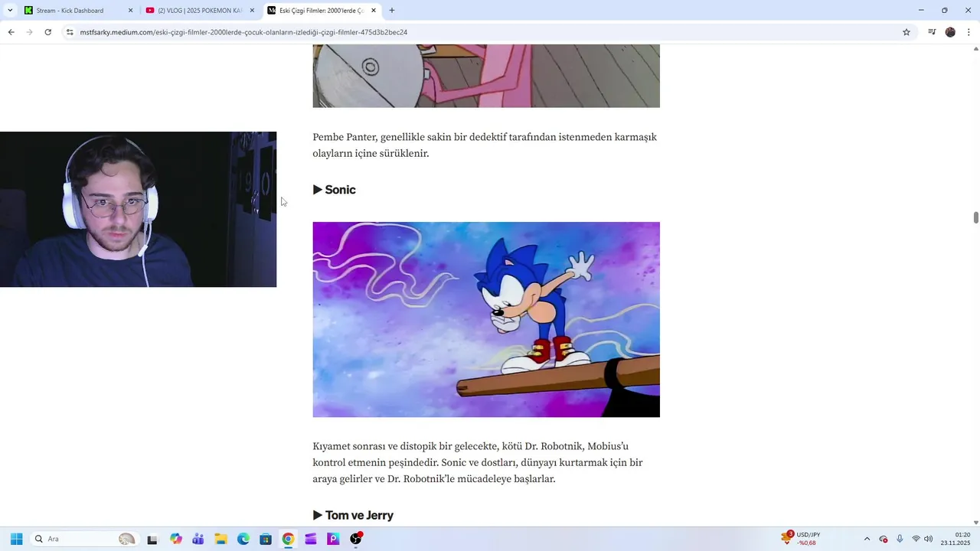Open Microsoft Teams from the taskbar
Image resolution: width=980 pixels, height=551 pixels.
click(198, 539)
